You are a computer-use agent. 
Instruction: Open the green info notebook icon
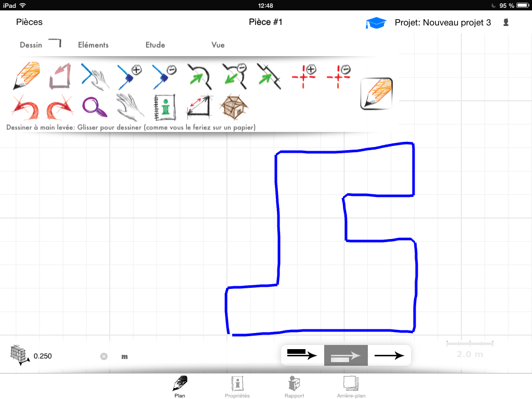[x=165, y=107]
